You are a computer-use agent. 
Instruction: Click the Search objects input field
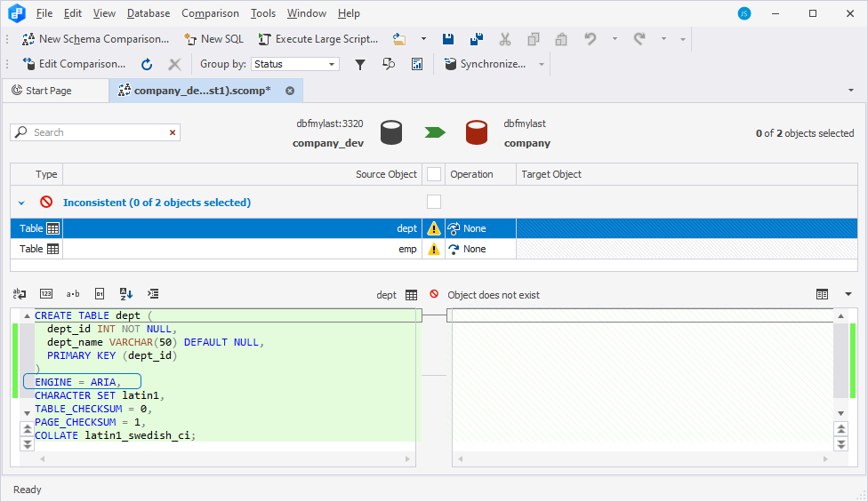click(95, 132)
